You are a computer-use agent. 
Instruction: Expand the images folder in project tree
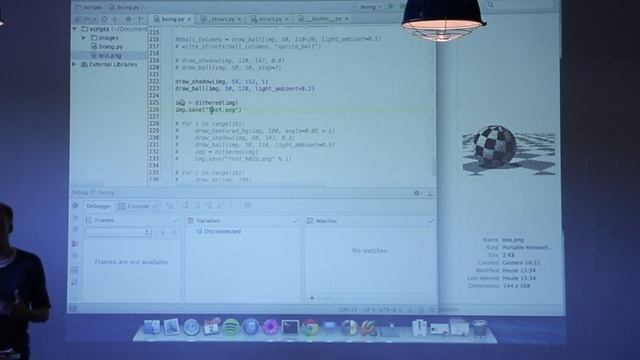pos(84,38)
